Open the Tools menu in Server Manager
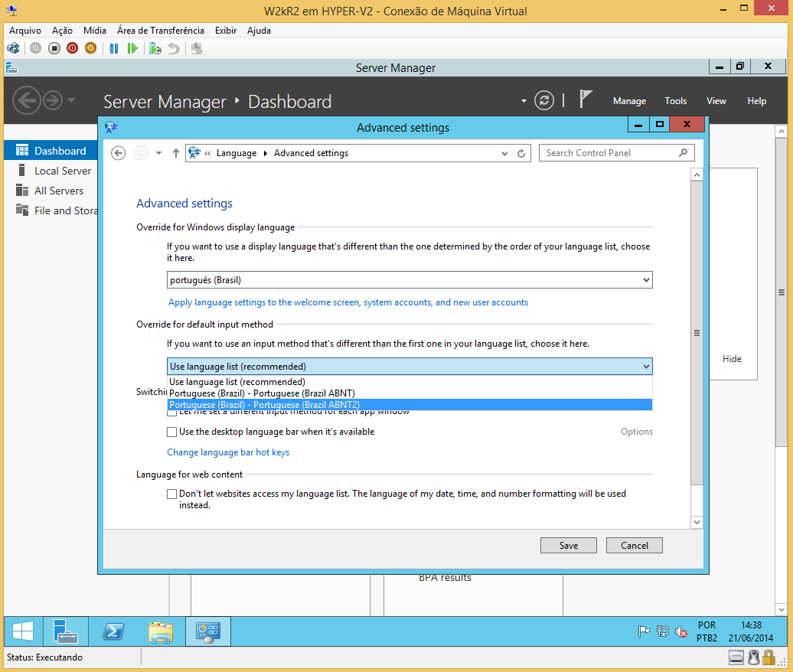Viewport: 793px width, 672px height. pos(675,101)
